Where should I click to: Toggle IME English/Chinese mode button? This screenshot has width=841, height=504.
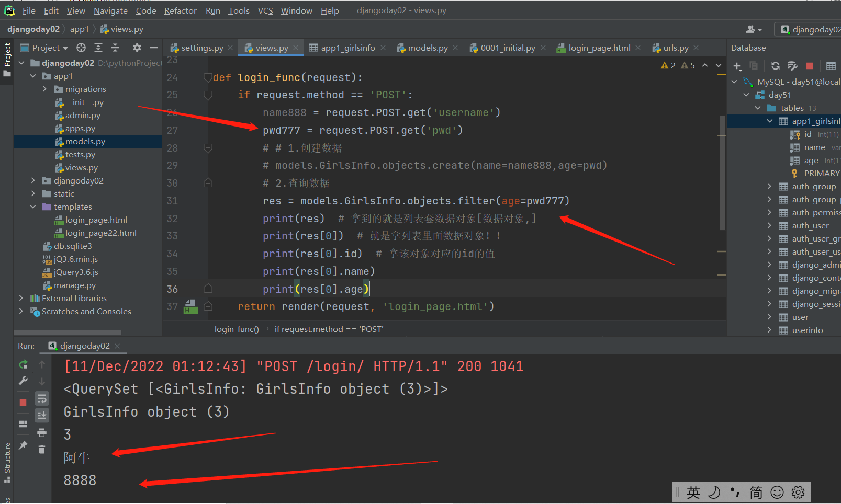(x=693, y=492)
